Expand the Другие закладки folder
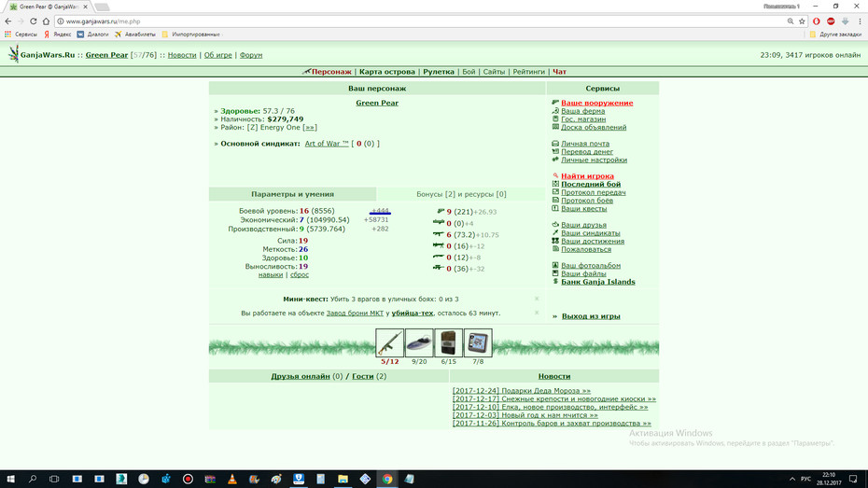The width and height of the screenshot is (868, 488). pos(834,35)
